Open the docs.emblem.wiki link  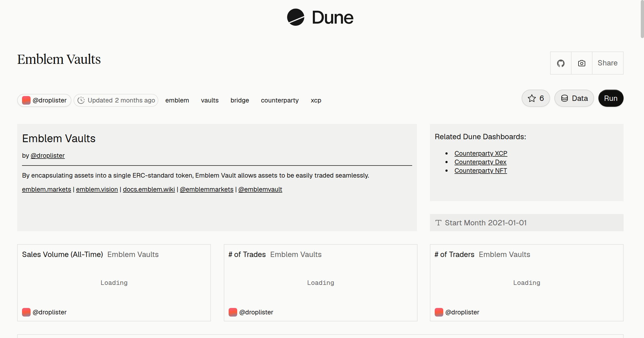pyautogui.click(x=149, y=189)
